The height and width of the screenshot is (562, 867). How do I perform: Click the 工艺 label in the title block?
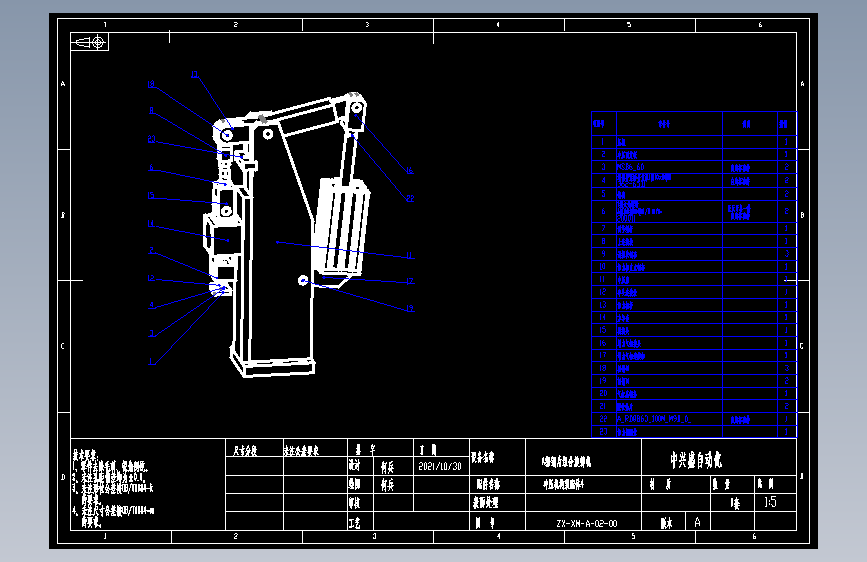354,523
